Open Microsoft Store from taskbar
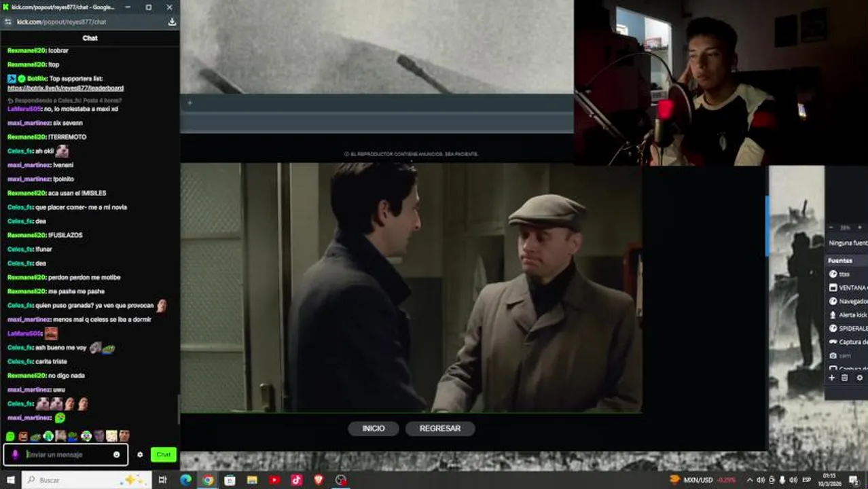The width and height of the screenshot is (868, 489). [x=230, y=480]
